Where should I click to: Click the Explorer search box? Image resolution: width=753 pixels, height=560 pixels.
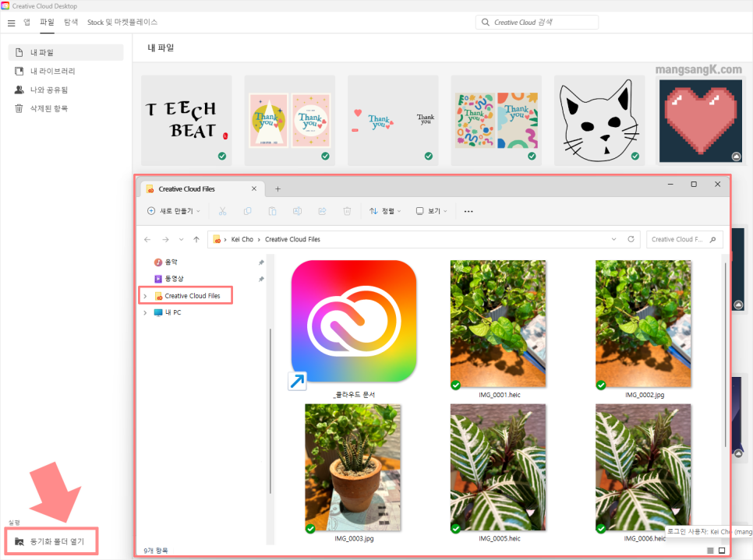point(684,239)
